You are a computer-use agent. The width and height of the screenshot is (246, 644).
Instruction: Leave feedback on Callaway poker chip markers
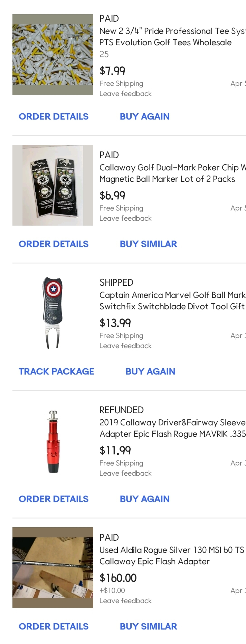coord(125,218)
